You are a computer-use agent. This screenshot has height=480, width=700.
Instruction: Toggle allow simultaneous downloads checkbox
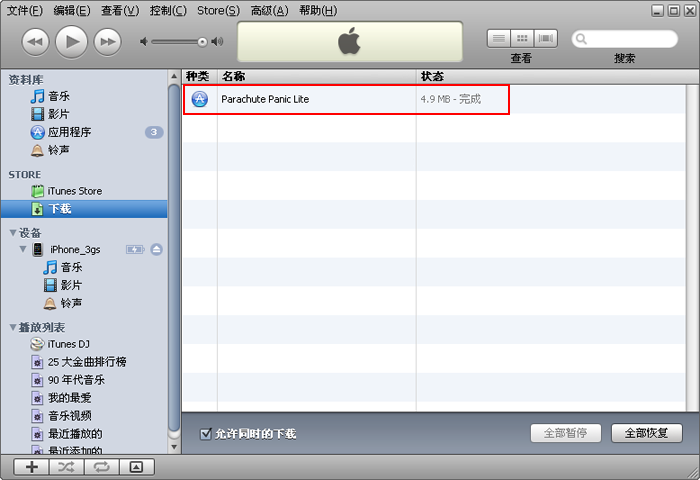coord(206,433)
